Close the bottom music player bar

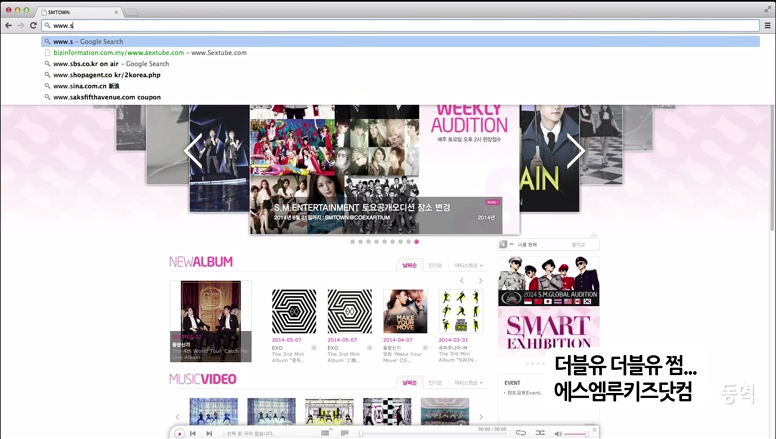click(594, 430)
